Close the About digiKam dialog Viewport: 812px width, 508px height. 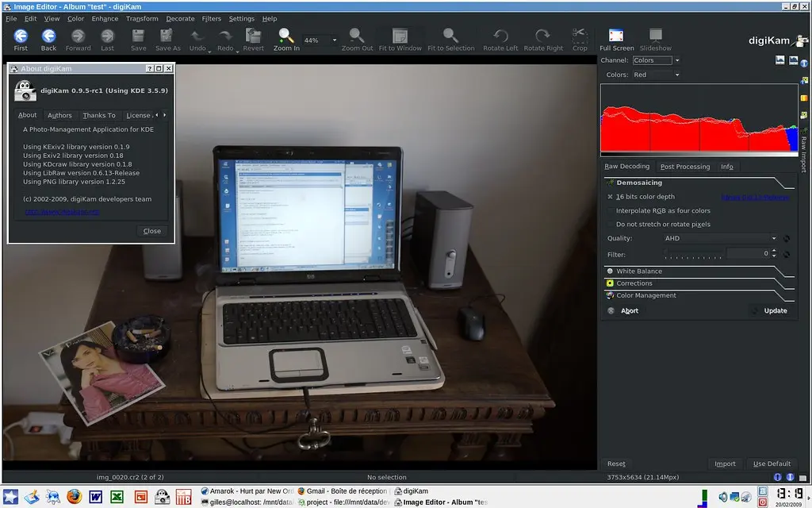click(x=151, y=231)
